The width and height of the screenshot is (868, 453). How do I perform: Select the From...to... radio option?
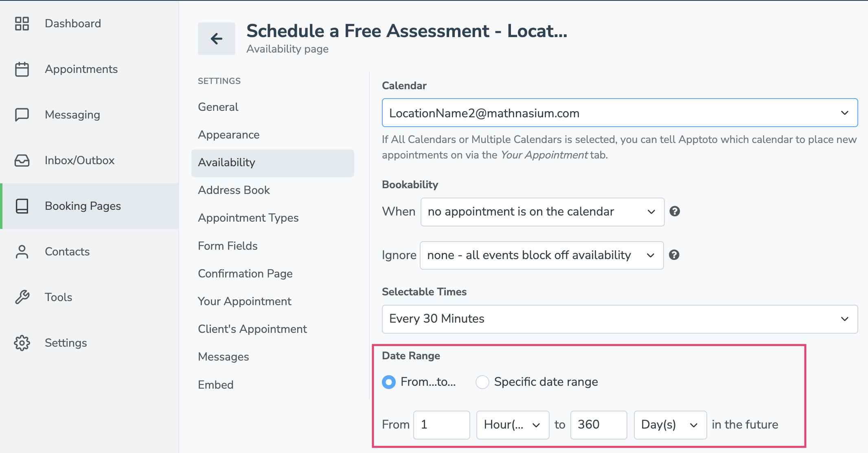(389, 382)
